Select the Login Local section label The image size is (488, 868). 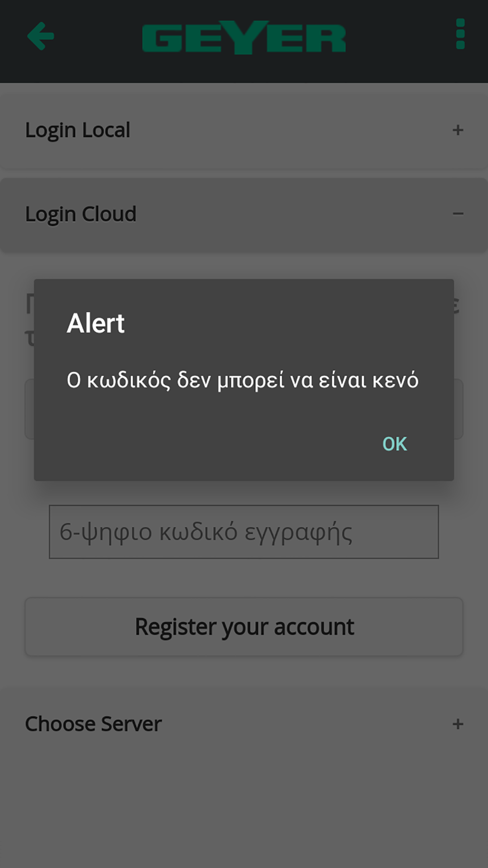point(78,130)
